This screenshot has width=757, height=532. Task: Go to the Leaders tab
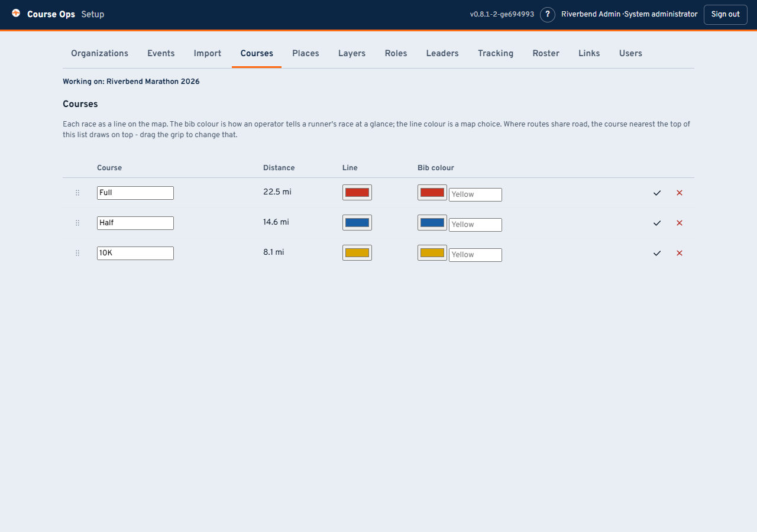(x=442, y=53)
